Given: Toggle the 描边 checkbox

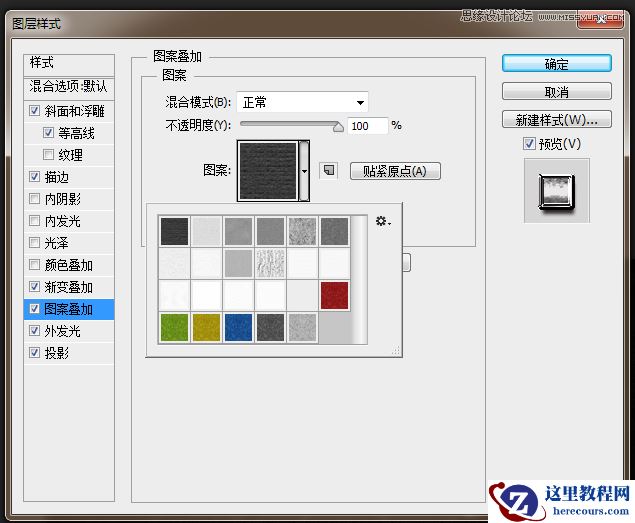Looking at the screenshot, I should pyautogui.click(x=34, y=176).
